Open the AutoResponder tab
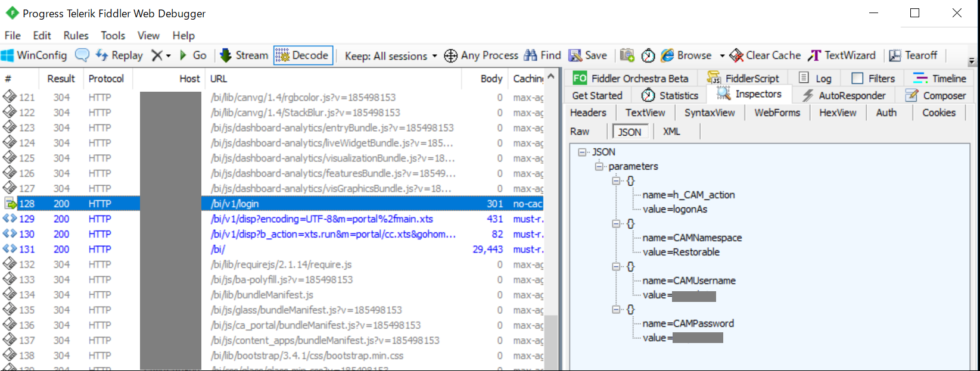Screen dimensions: 980x371 [844, 95]
